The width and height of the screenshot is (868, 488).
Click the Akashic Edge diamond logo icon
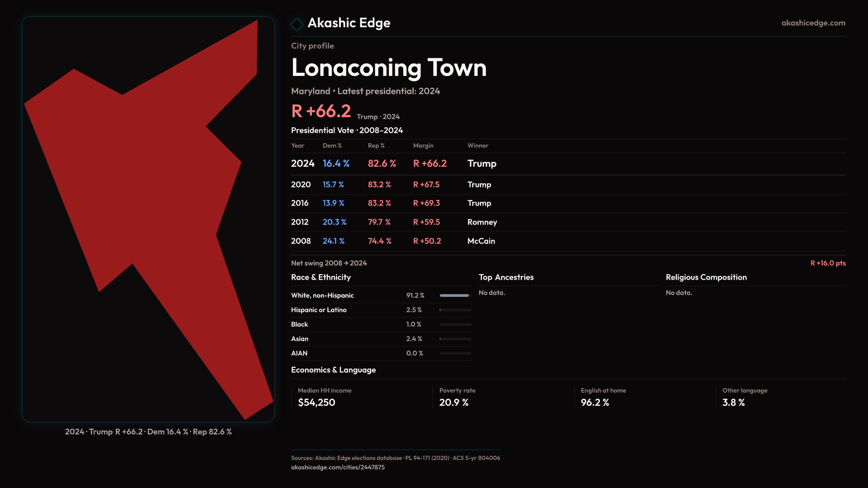click(x=297, y=24)
